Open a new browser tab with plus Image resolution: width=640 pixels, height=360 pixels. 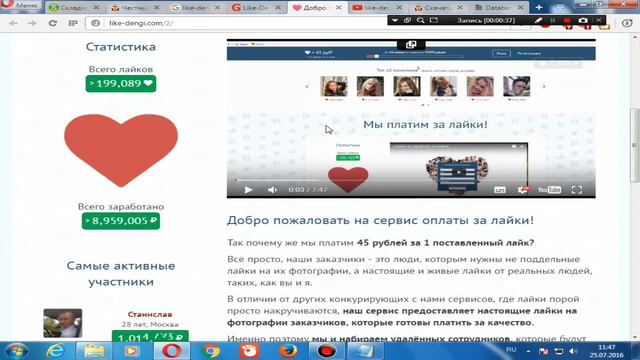[x=539, y=7]
